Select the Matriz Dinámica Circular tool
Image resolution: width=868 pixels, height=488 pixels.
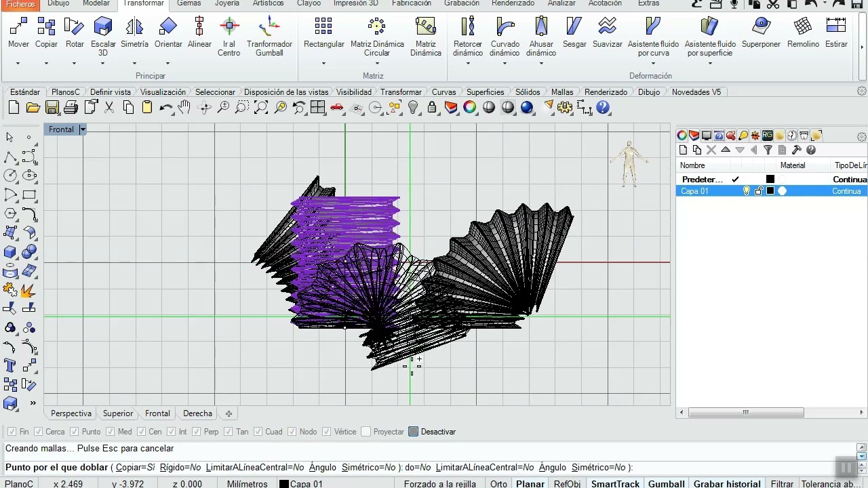click(x=377, y=36)
